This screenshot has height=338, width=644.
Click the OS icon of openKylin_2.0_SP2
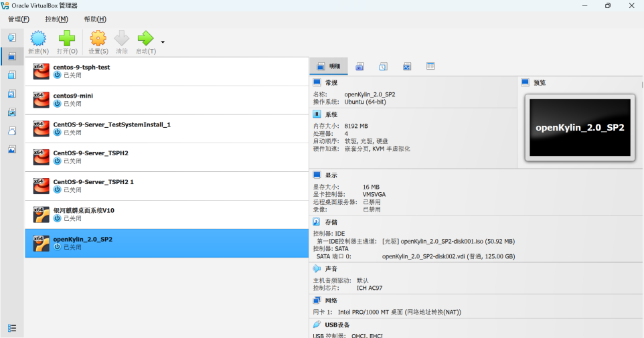click(x=41, y=243)
